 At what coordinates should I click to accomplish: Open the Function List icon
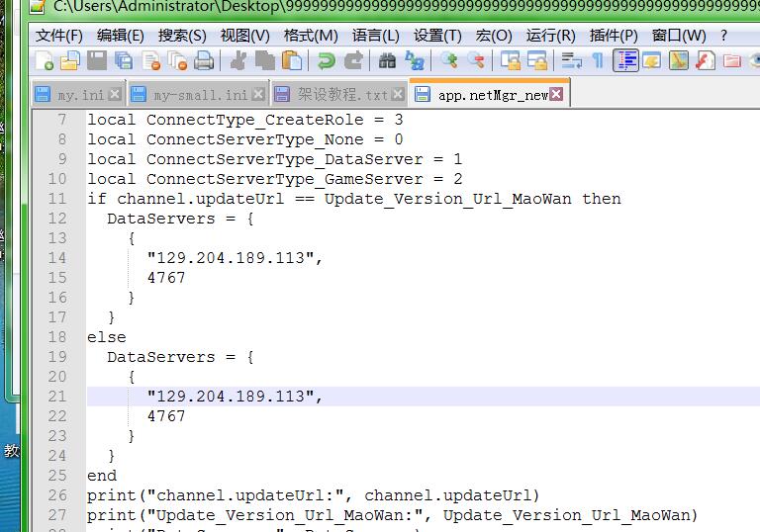705,61
